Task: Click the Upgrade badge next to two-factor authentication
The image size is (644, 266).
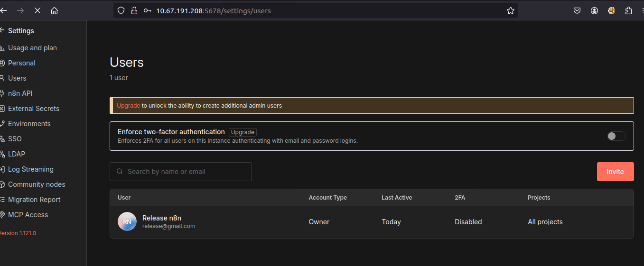Action: [x=243, y=132]
